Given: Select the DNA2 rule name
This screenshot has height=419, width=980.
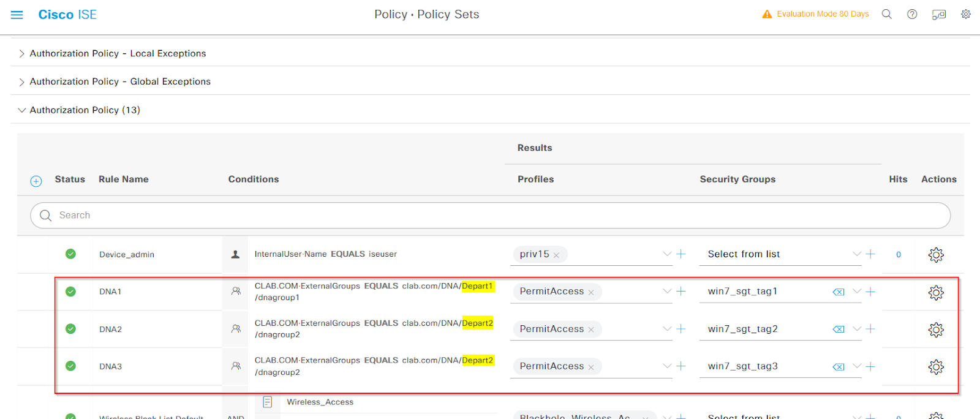Looking at the screenshot, I should click(x=110, y=330).
